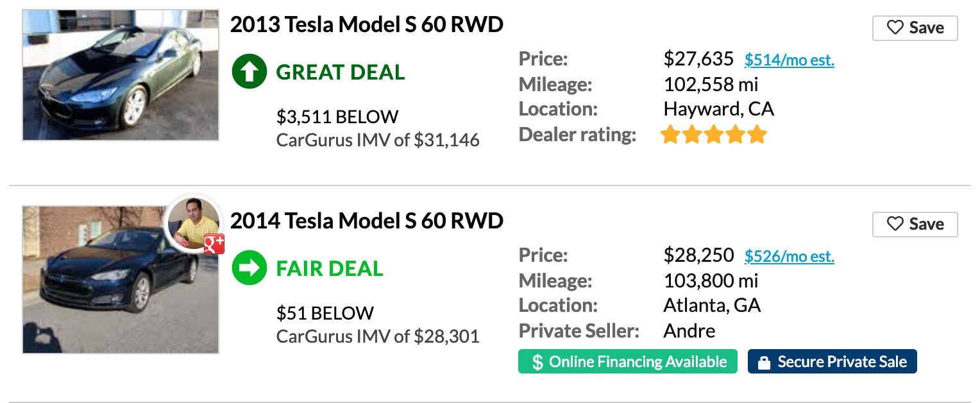Click the Google+ badge on the seller avatar
Image resolution: width=980 pixels, height=403 pixels.
214,244
